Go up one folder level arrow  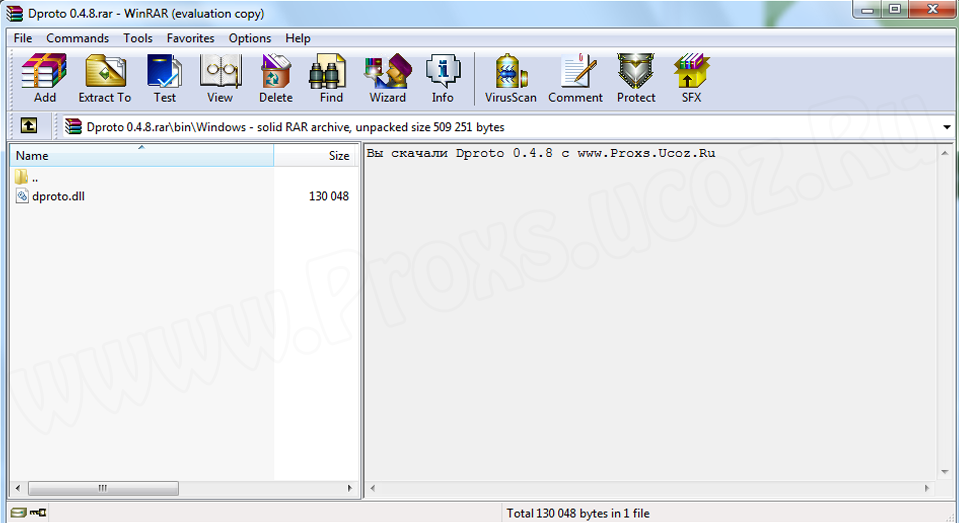click(29, 126)
